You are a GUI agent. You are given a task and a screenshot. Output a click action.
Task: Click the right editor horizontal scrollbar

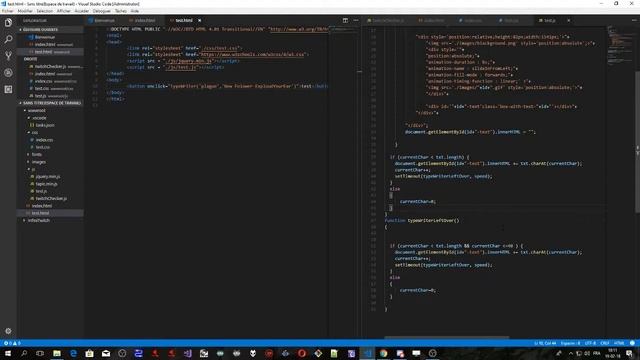[x=447, y=337]
